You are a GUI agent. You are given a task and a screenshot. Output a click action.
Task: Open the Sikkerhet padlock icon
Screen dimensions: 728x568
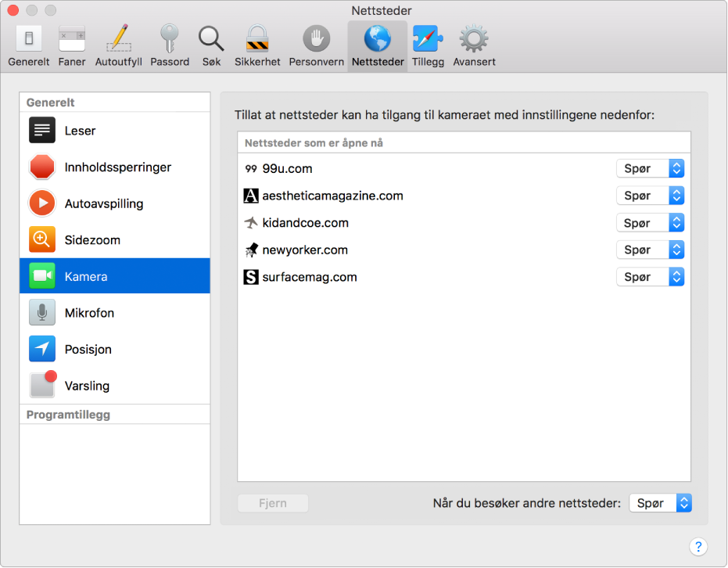pos(257,38)
